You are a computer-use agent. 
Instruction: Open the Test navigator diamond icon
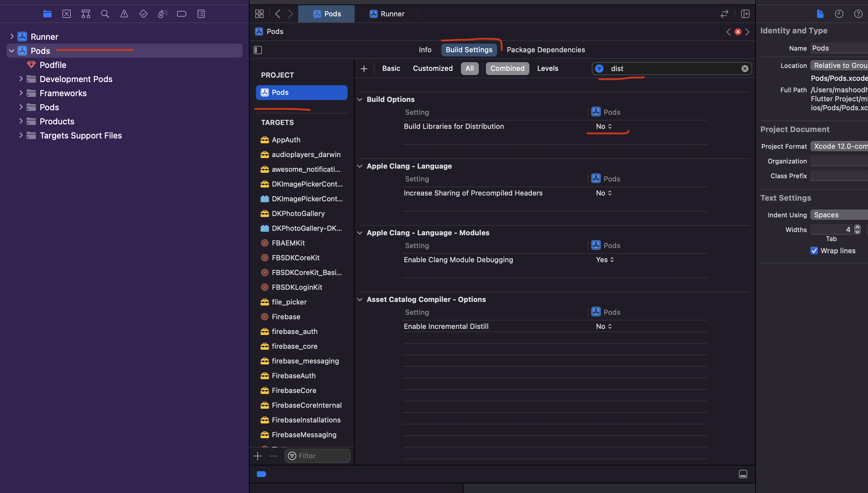pyautogui.click(x=143, y=14)
